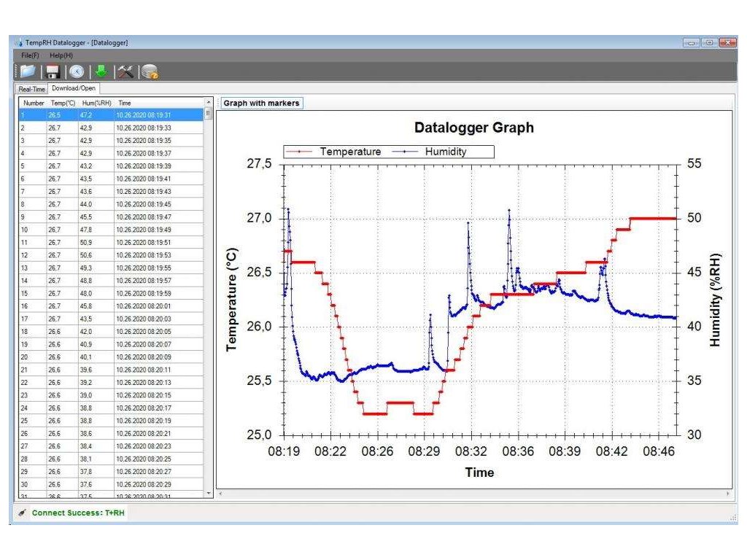Image resolution: width=747 pixels, height=560 pixels.
Task: Click the Time column header
Action: tap(125, 103)
